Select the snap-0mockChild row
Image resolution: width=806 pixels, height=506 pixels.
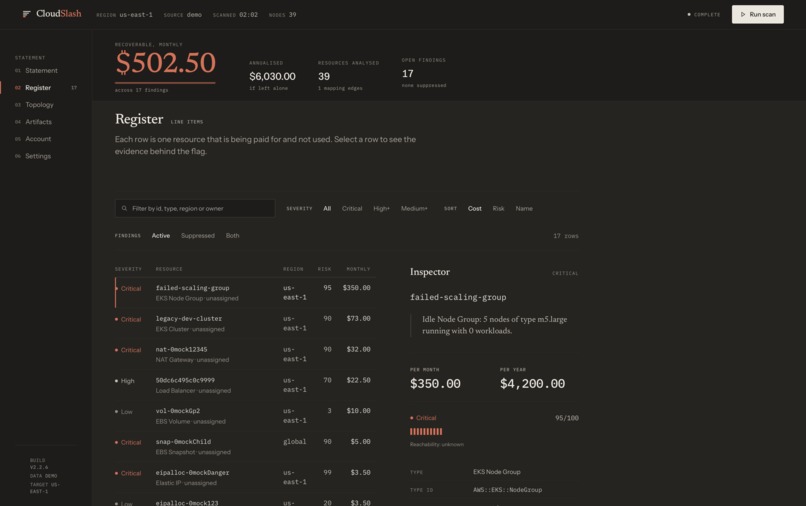[245, 446]
